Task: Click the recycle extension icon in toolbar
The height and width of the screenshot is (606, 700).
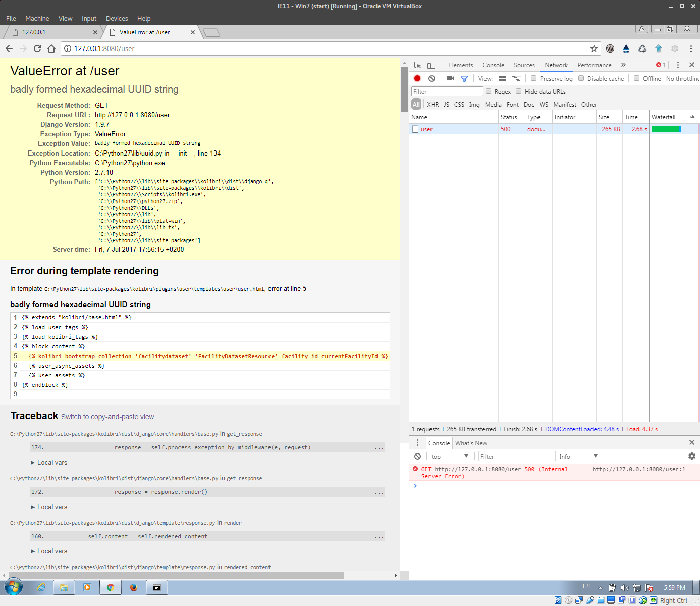Action: (x=642, y=48)
